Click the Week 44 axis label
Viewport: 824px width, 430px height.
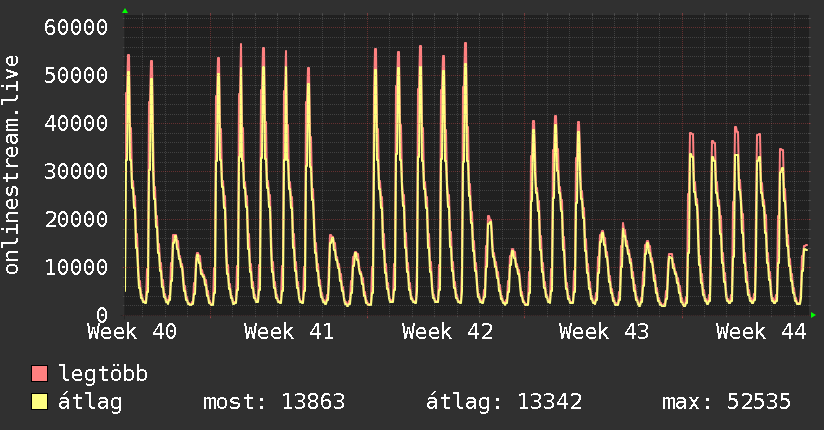tap(761, 332)
